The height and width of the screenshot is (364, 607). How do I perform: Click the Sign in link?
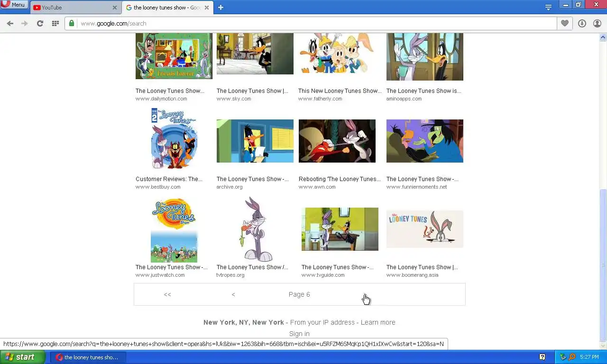[299, 334]
